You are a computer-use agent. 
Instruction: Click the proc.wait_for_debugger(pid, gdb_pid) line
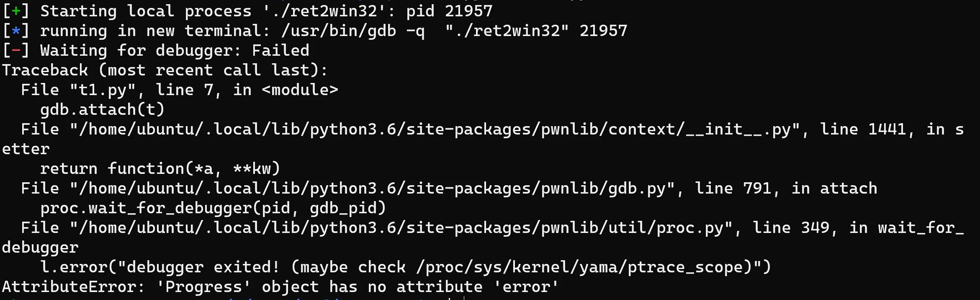click(213, 208)
